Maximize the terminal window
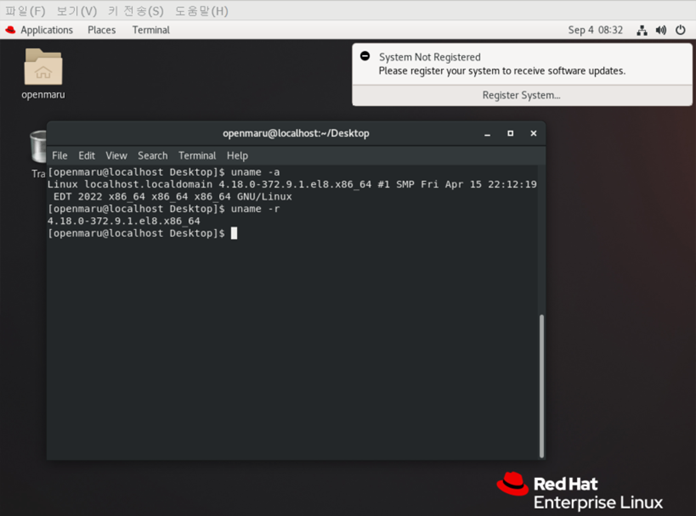 tap(510, 134)
